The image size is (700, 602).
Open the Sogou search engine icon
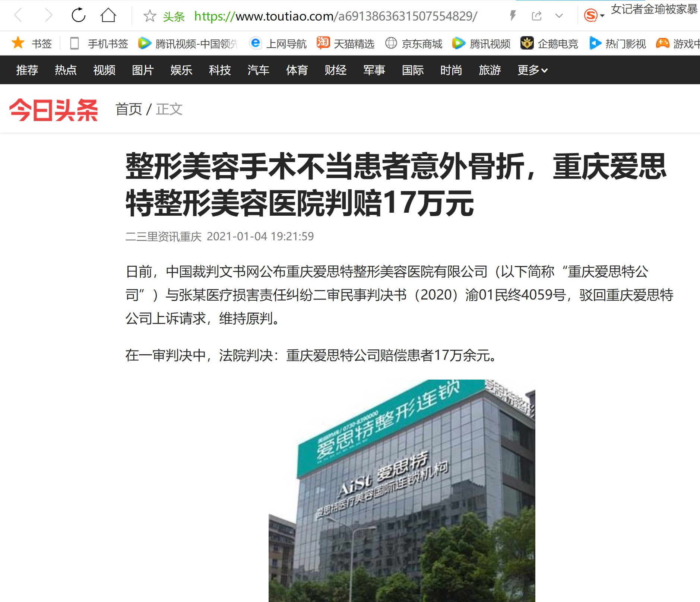(x=590, y=16)
